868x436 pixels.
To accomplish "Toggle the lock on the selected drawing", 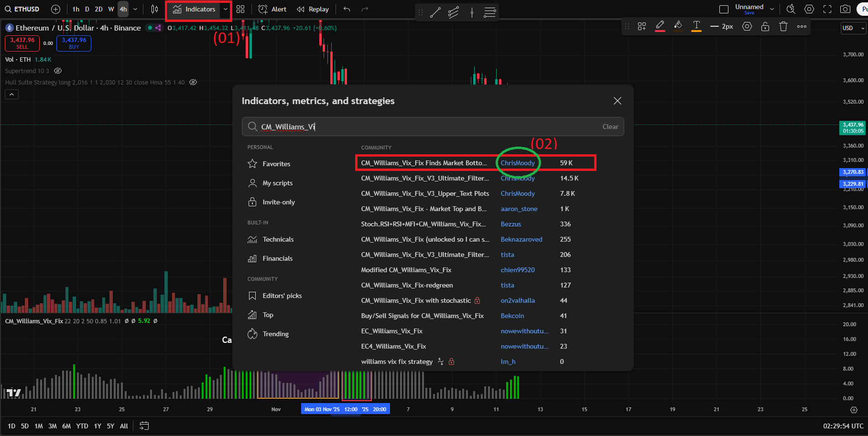I will point(765,26).
